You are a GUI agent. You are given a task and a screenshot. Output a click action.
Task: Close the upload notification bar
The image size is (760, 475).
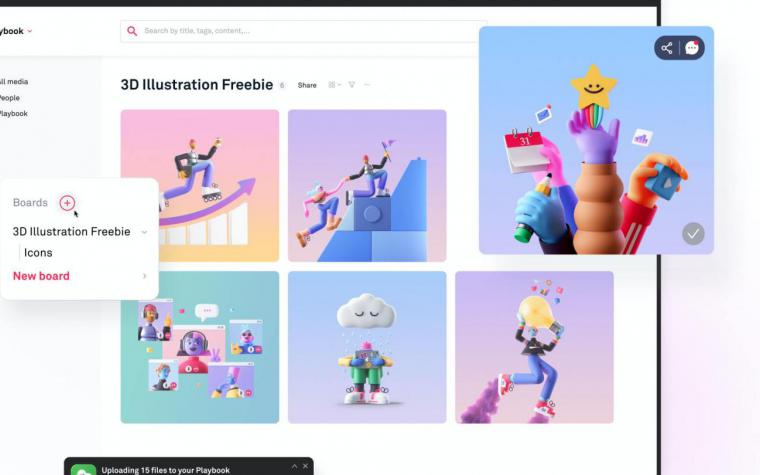point(305,466)
